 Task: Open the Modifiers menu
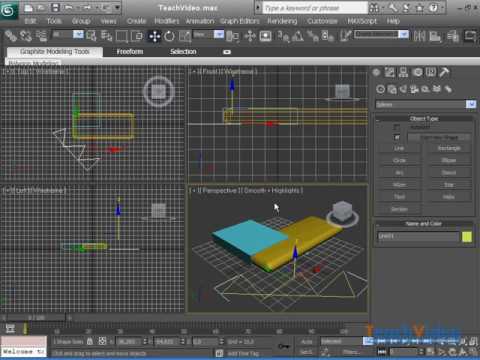click(x=167, y=21)
